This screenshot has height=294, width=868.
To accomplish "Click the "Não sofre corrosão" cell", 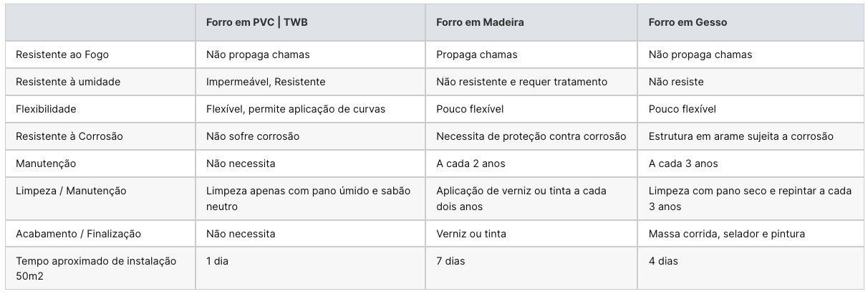I will point(253,136).
